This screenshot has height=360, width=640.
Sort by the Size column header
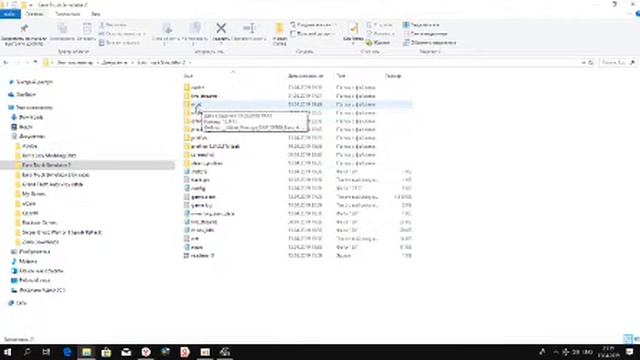(393, 76)
